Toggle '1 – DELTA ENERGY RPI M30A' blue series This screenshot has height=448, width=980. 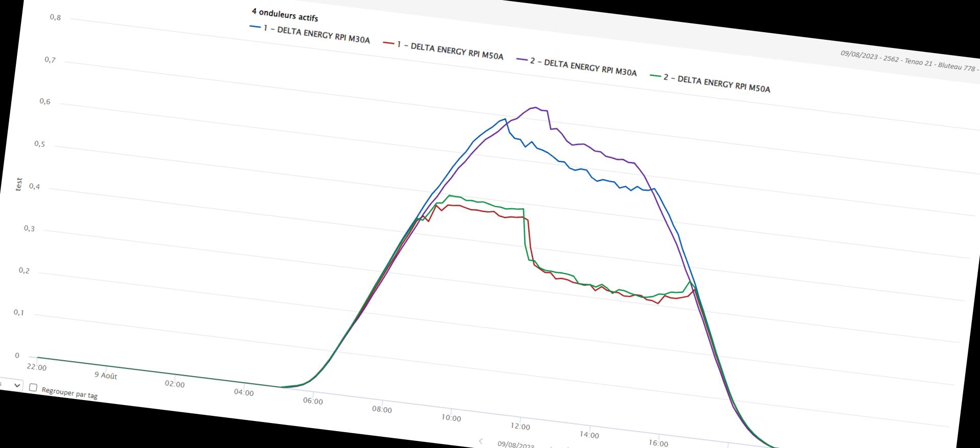coord(310,33)
